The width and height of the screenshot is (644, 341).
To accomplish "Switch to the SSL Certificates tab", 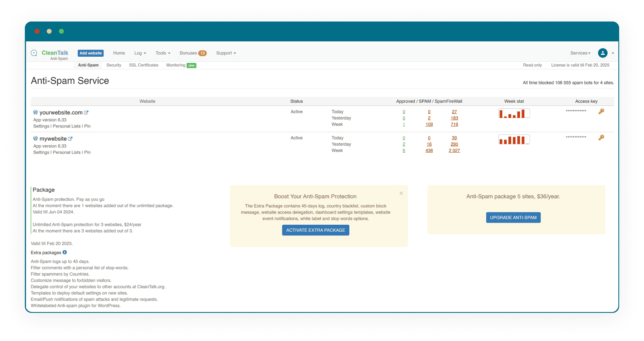I will [144, 65].
